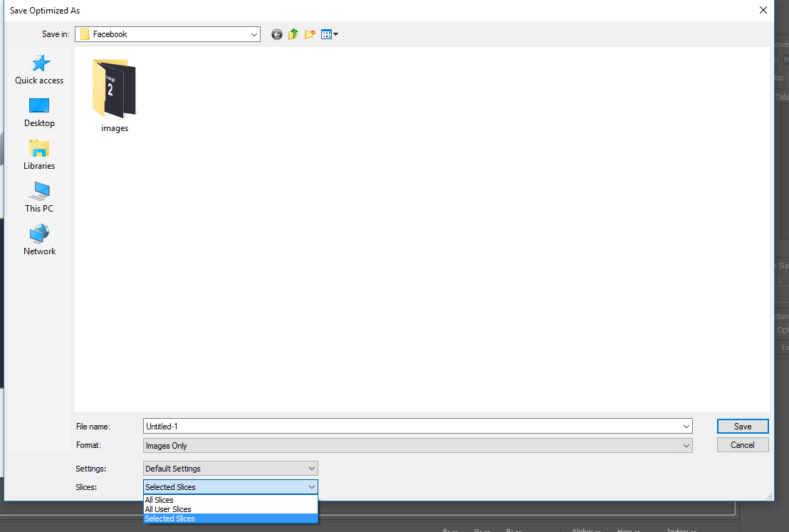789x532 pixels.
Task: Go up one folder level
Action: pyautogui.click(x=293, y=34)
